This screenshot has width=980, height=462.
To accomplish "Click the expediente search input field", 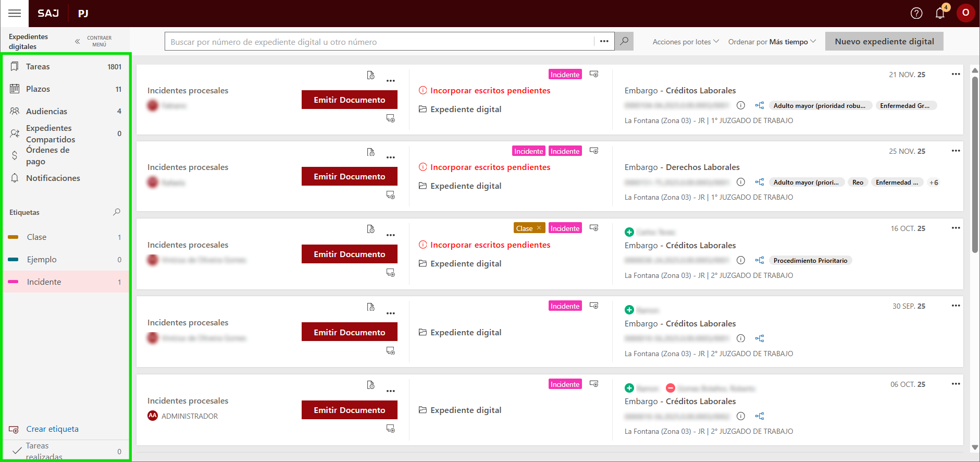I will 379,42.
